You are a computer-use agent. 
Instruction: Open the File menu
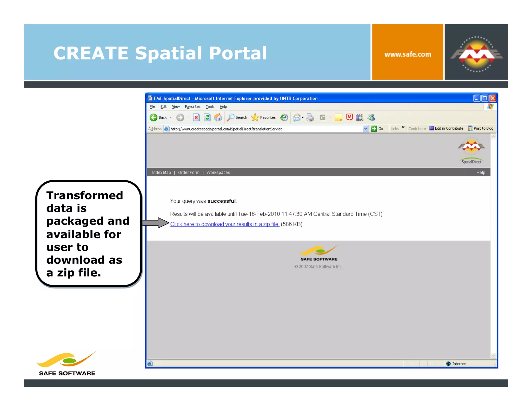point(152,107)
